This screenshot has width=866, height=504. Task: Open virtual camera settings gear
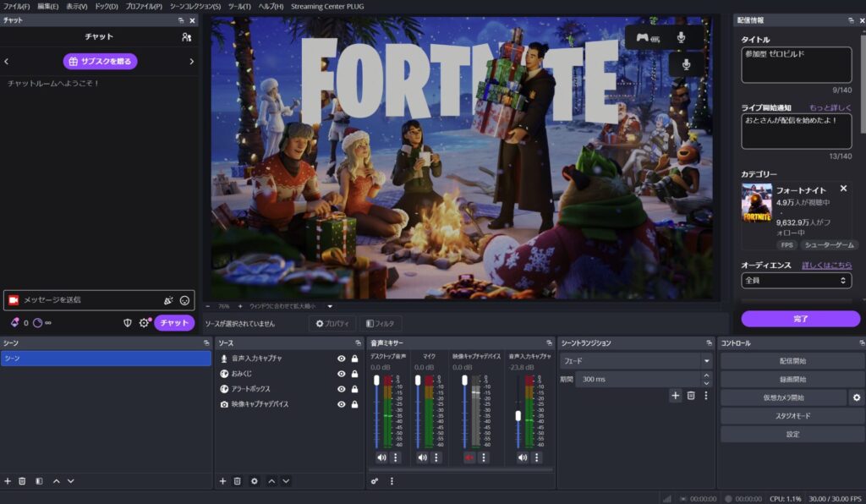click(x=857, y=397)
